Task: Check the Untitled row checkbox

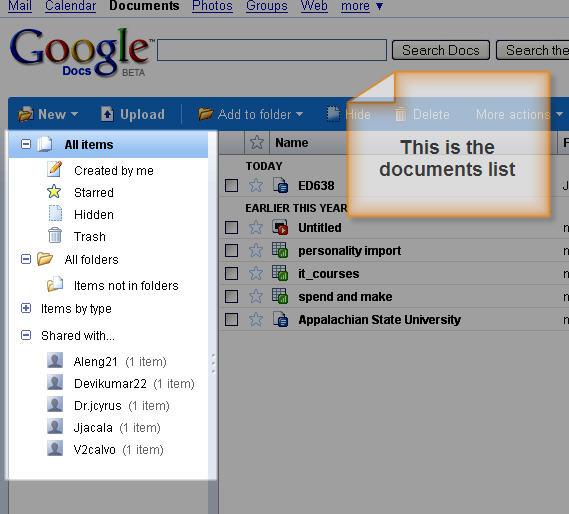Action: point(232,228)
